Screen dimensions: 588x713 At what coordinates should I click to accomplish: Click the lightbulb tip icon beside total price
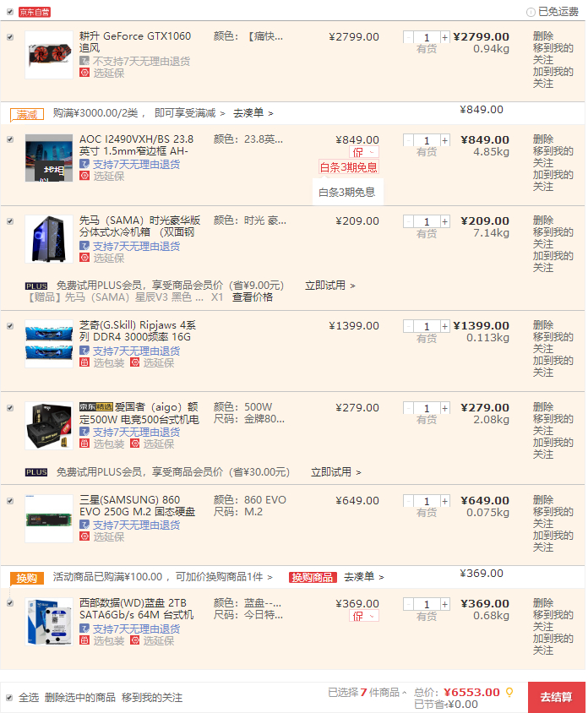(509, 692)
